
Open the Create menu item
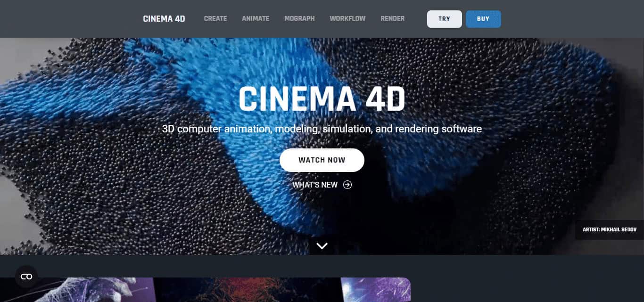point(215,19)
